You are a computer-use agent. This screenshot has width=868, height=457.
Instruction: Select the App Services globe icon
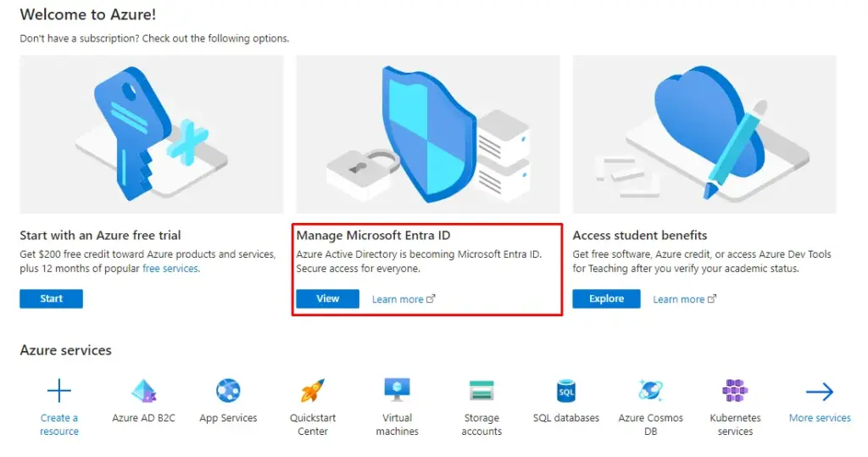[228, 391]
